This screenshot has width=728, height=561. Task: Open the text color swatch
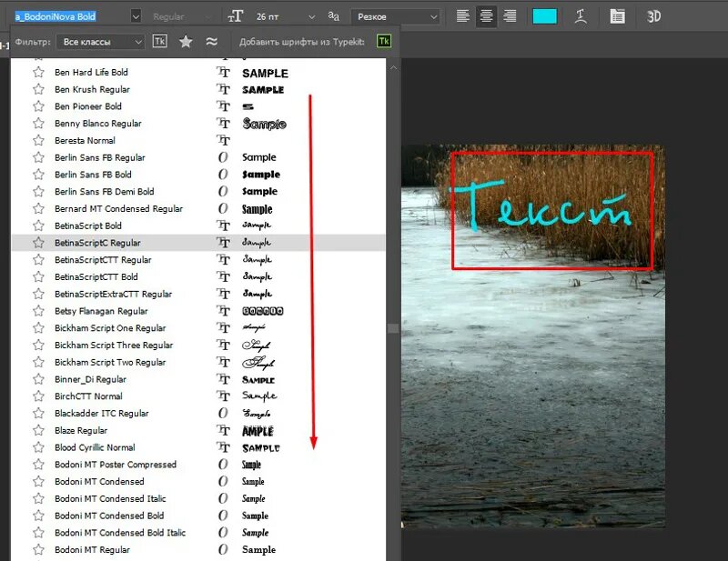tap(544, 16)
